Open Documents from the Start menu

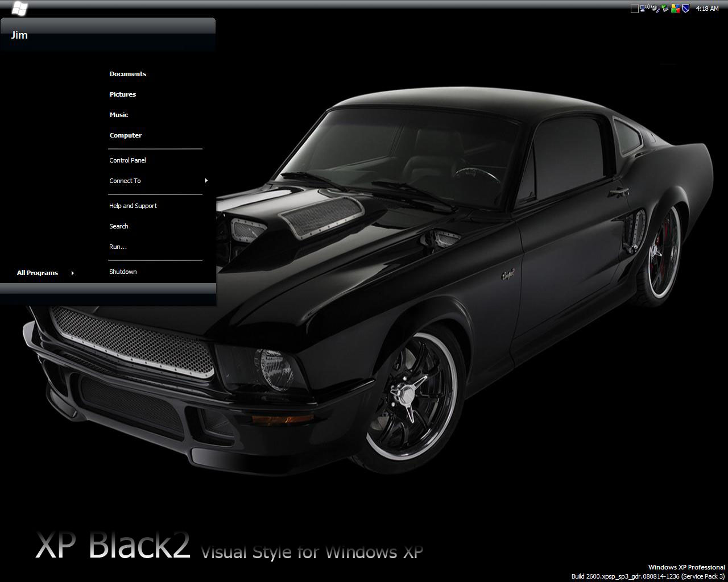[128, 74]
